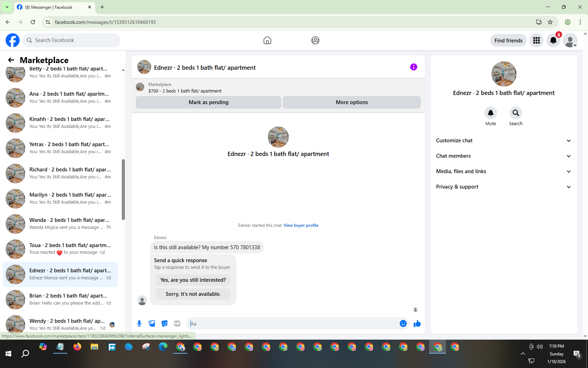Click the taskbar search magnifier
This screenshot has width=588, height=368.
click(25, 354)
